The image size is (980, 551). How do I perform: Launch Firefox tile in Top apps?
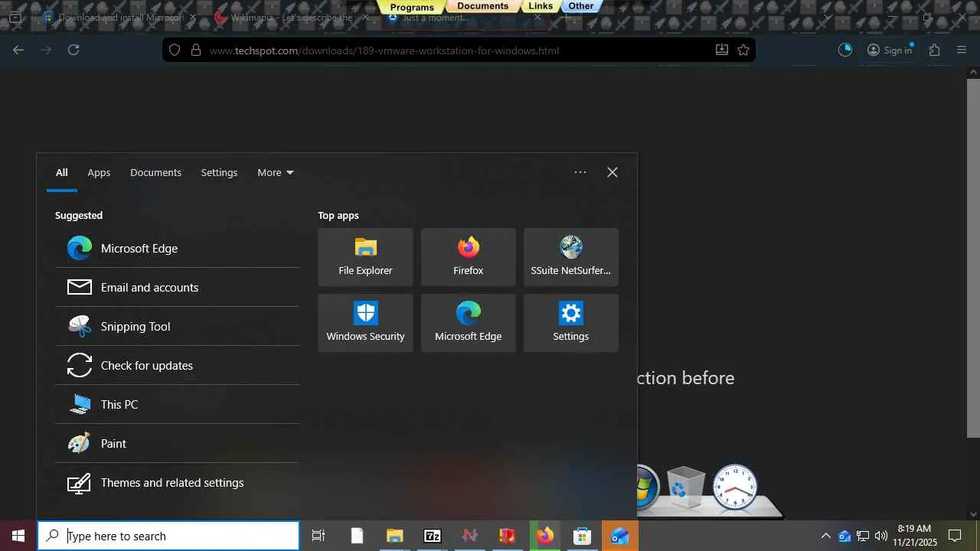(x=469, y=257)
